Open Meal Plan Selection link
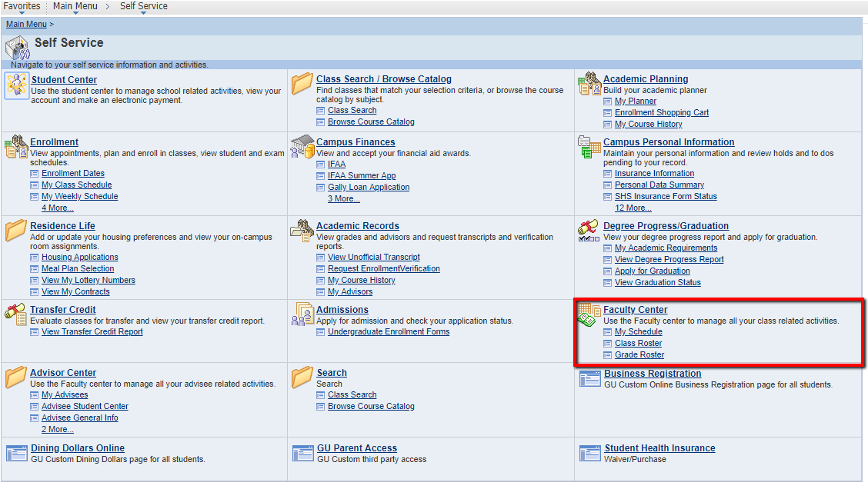Screen dimensions: 868x489 click(78, 269)
